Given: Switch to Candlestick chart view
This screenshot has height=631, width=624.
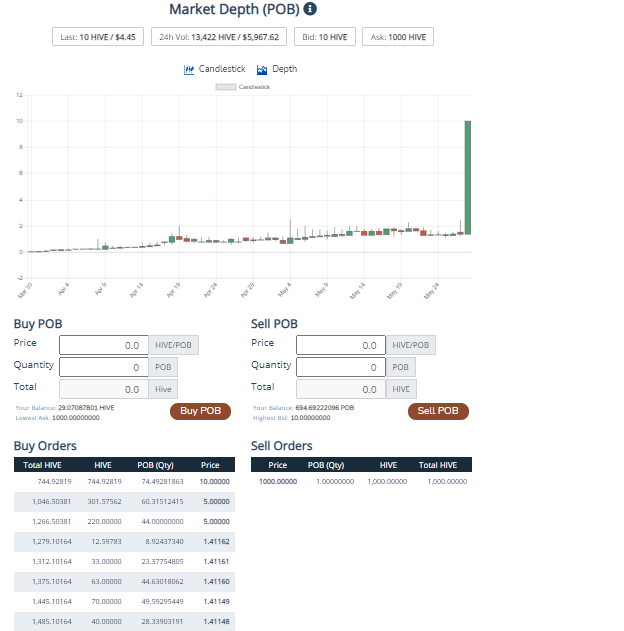Looking at the screenshot, I should pyautogui.click(x=214, y=69).
